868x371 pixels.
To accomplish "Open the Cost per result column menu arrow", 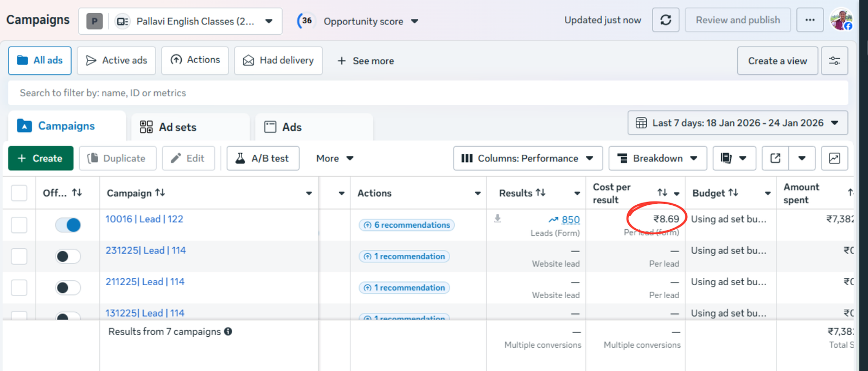I will [676, 193].
